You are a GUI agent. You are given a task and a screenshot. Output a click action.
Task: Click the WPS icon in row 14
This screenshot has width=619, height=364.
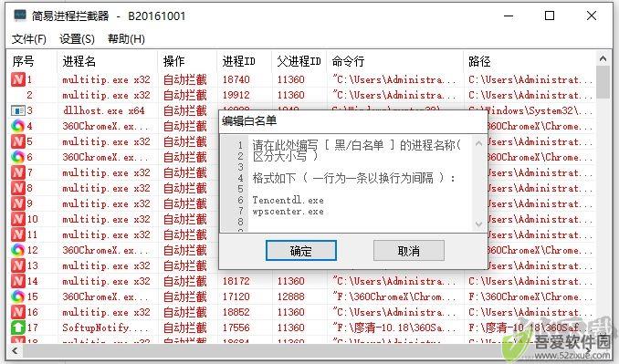(x=17, y=281)
